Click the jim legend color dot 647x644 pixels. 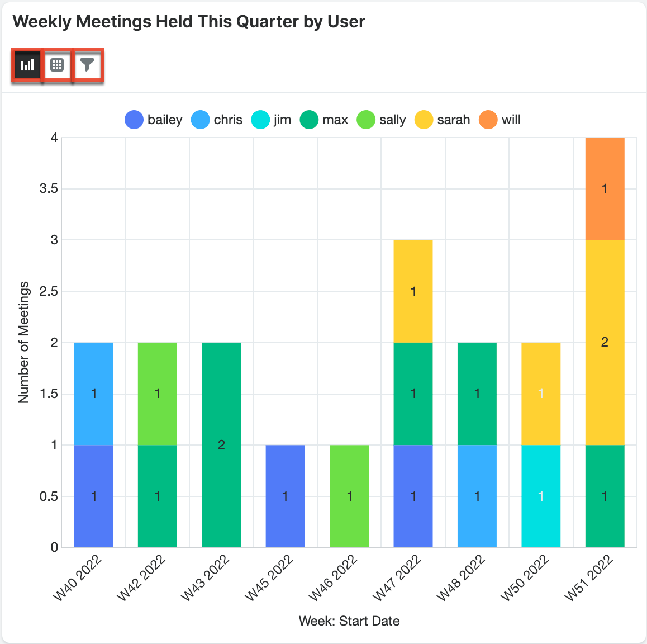click(260, 119)
